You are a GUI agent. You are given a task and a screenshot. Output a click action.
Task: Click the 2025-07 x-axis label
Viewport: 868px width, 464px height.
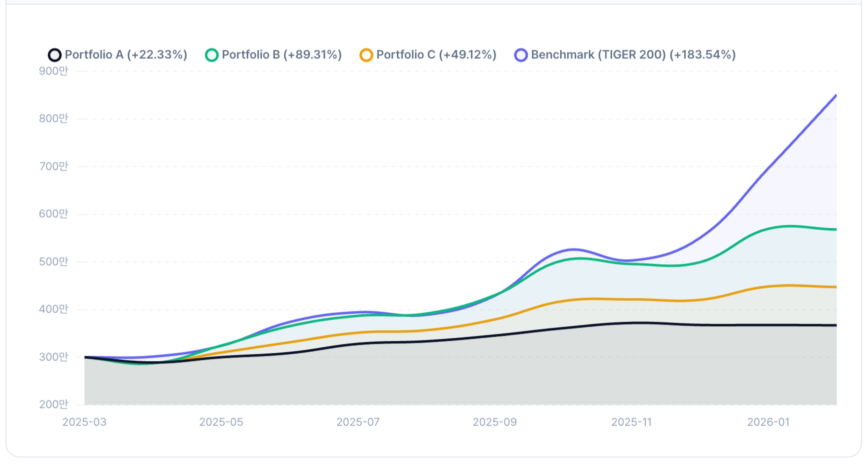pos(358,422)
